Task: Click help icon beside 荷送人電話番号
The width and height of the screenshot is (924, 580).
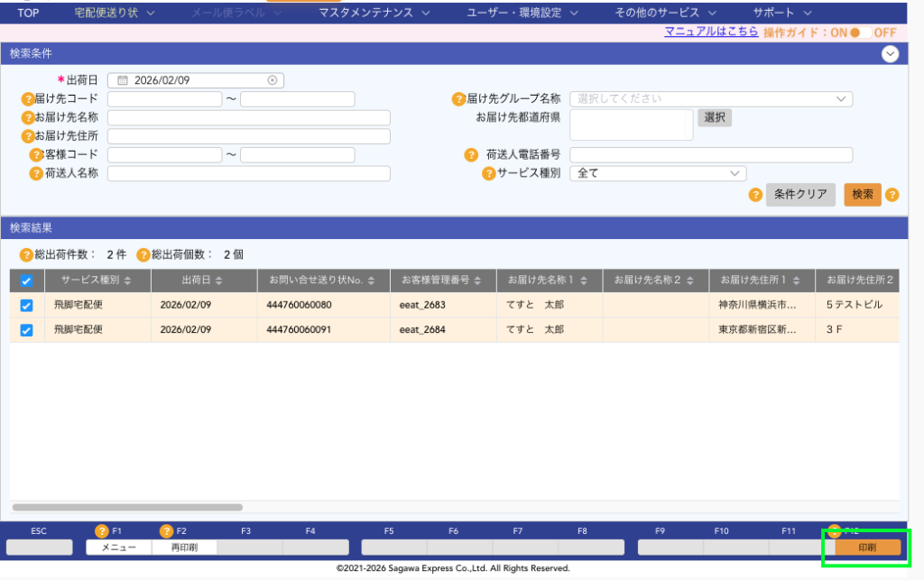Action: (471, 155)
